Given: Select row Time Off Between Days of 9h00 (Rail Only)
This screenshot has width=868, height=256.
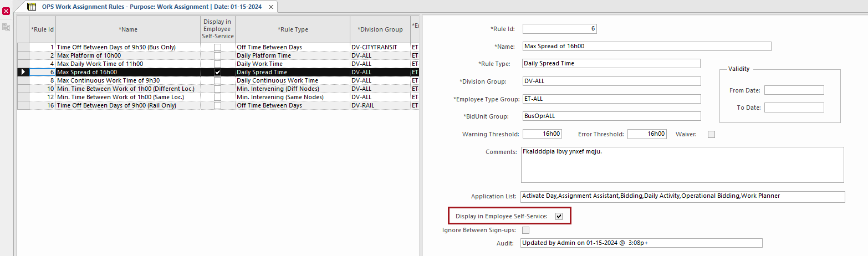Looking at the screenshot, I should click(x=218, y=105).
